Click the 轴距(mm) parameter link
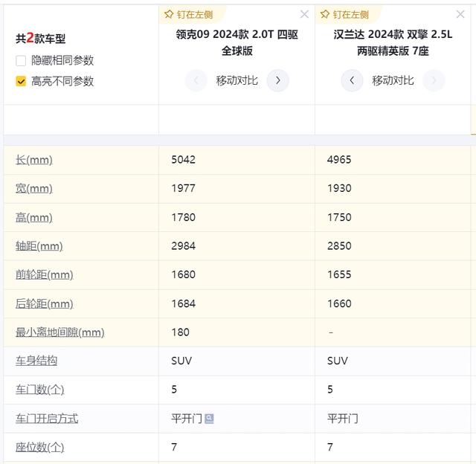The height and width of the screenshot is (464, 476). (x=39, y=246)
